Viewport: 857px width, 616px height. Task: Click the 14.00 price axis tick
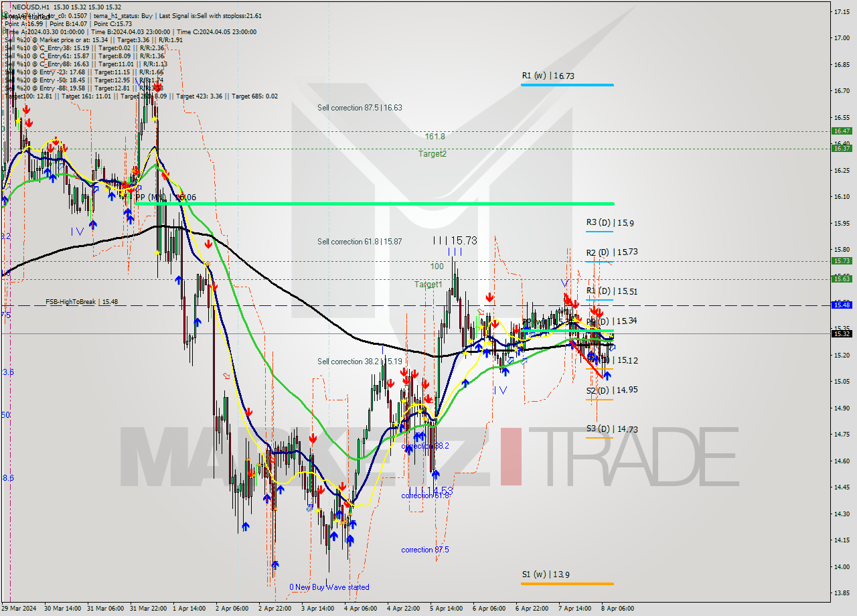click(842, 566)
